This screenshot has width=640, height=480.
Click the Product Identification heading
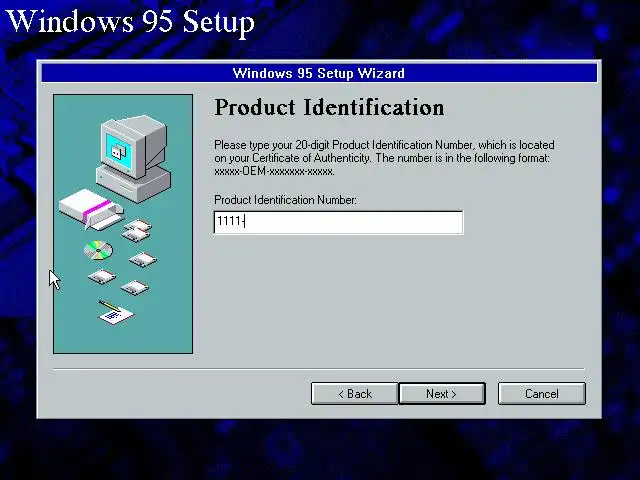329,107
